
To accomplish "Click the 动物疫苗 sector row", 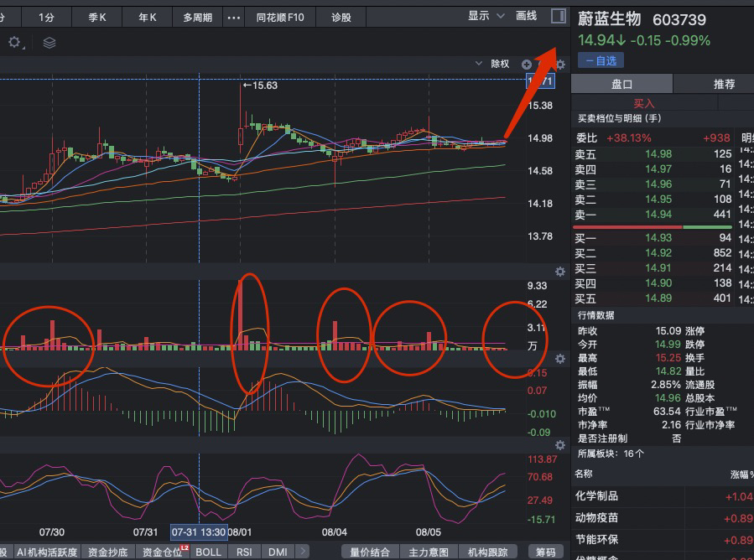I will point(663,518).
